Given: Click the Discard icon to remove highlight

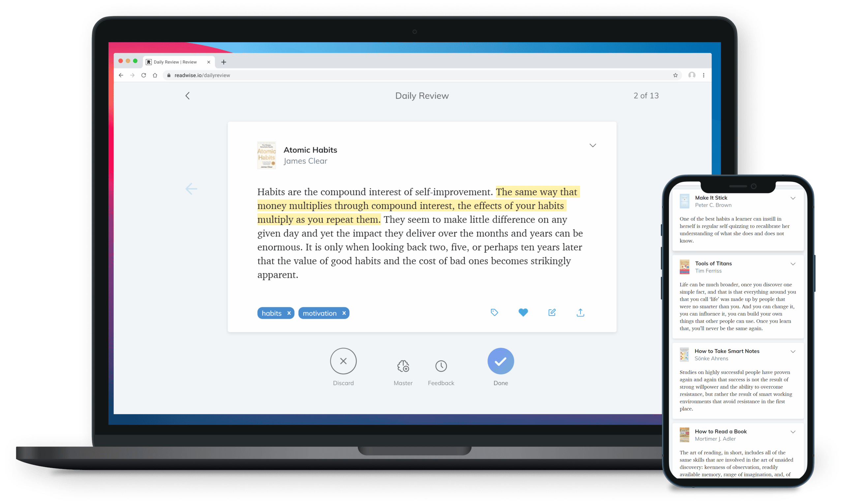Looking at the screenshot, I should coord(343,361).
